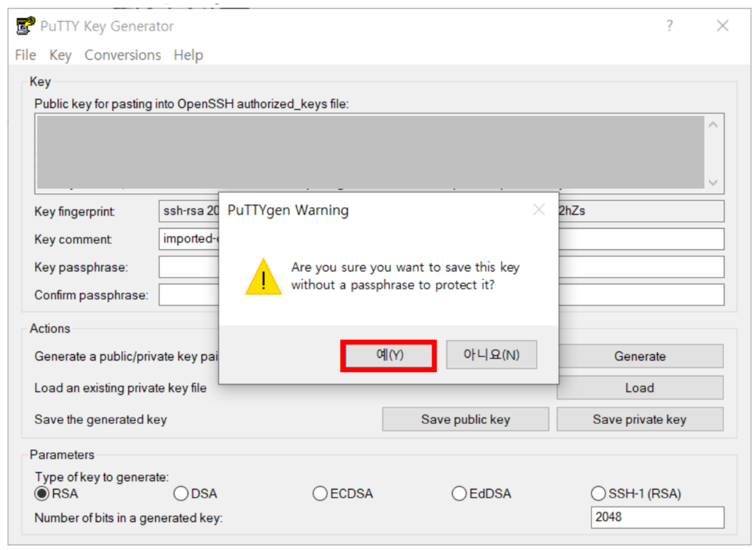Click Save public key
The height and width of the screenshot is (550, 756).
pyautogui.click(x=466, y=419)
